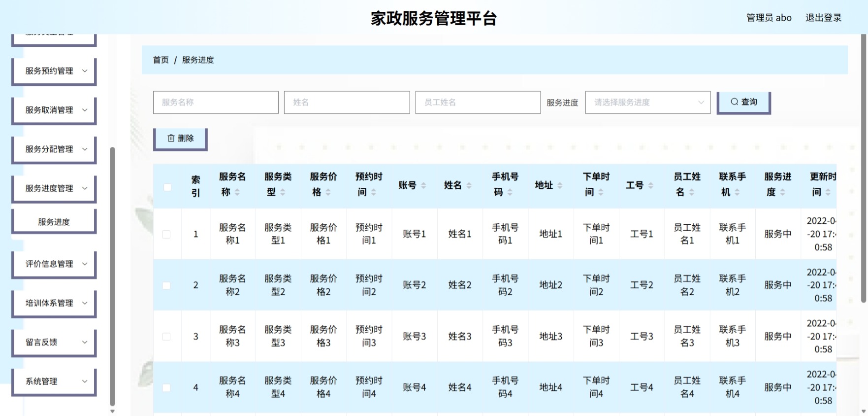Click the 查询 search button
The width and height of the screenshot is (868, 416).
pyautogui.click(x=743, y=102)
